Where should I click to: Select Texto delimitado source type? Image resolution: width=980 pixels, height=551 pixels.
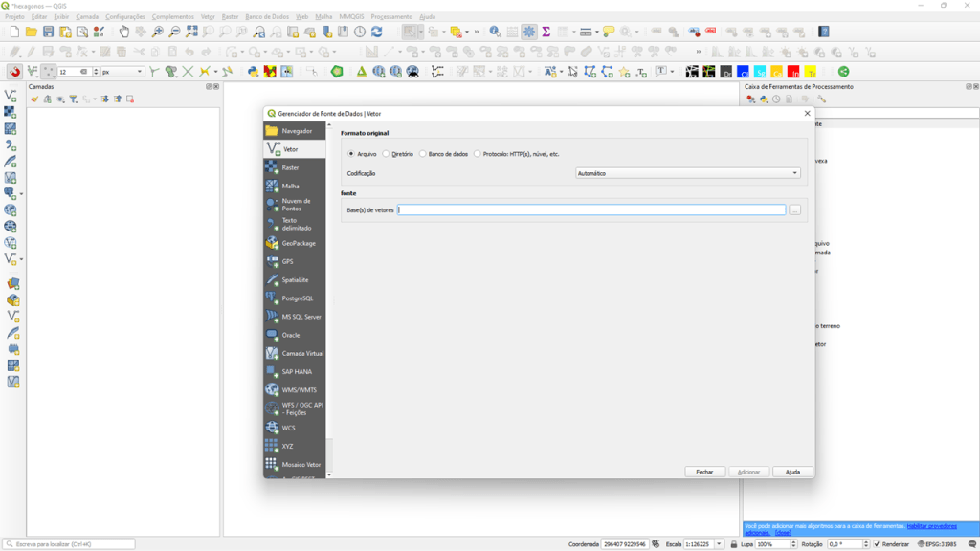[296, 224]
